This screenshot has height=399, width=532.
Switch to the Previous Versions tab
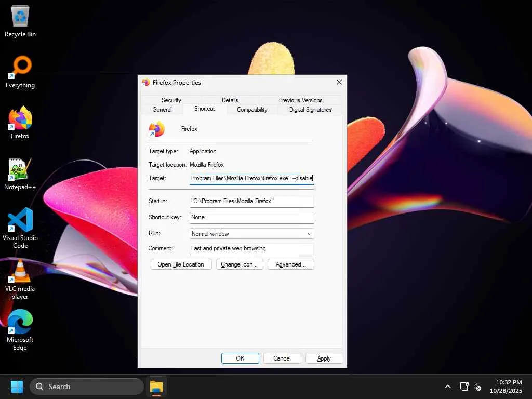click(301, 100)
